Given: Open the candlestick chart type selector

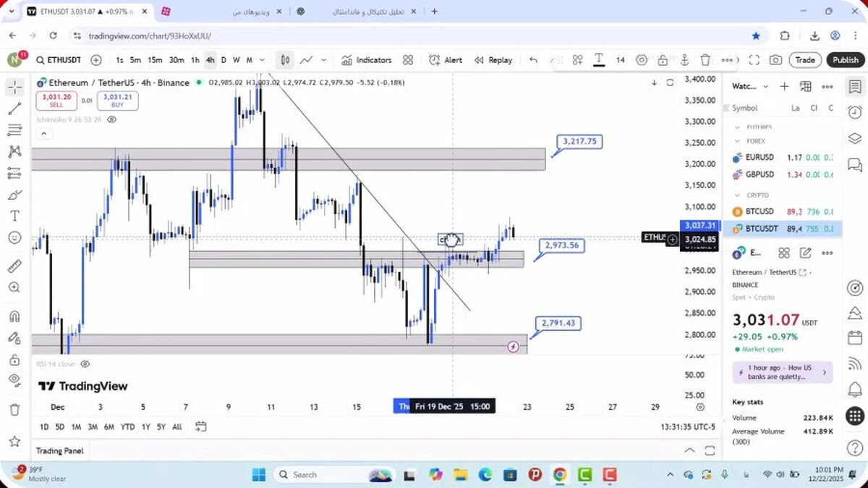Looking at the screenshot, I should coord(286,60).
